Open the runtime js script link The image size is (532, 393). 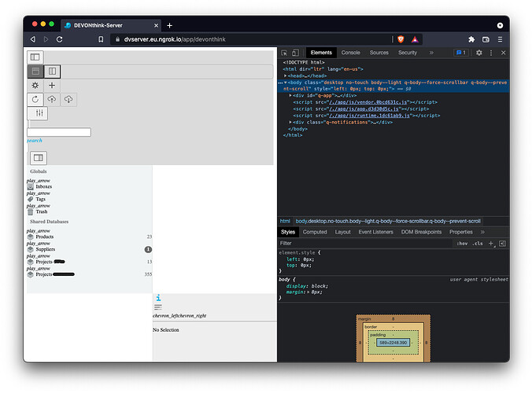click(x=371, y=116)
